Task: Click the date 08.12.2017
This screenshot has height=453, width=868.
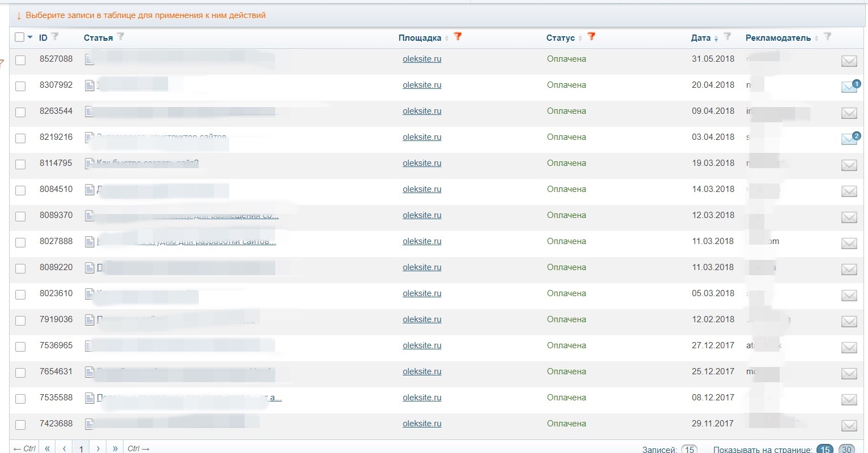Action: [713, 398]
